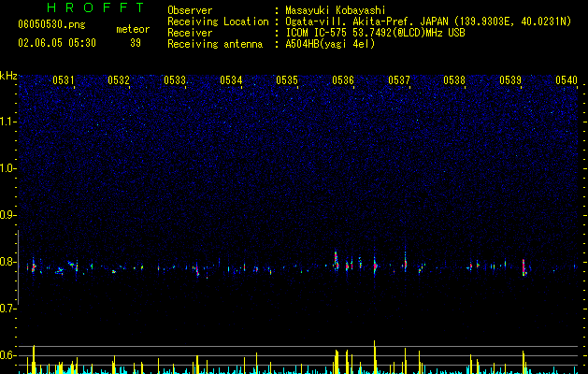Click observer name Masayuki Kobayashi
This screenshot has width=588, height=374.
tap(335, 10)
